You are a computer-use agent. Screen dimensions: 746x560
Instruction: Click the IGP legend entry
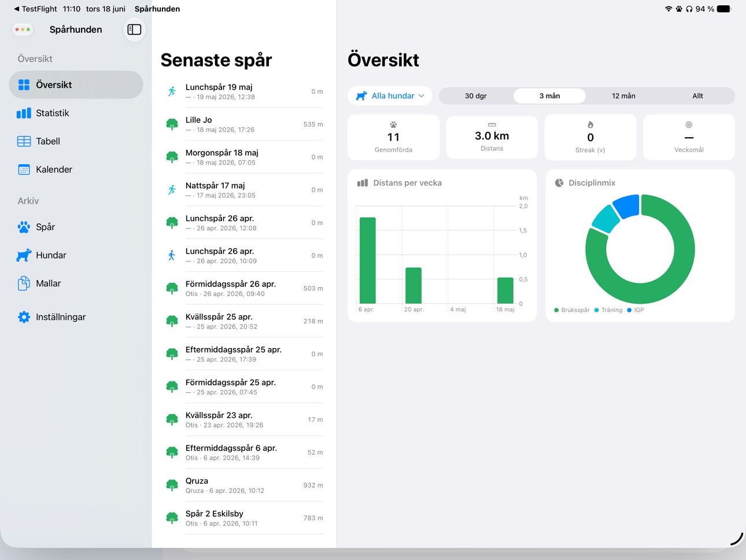[636, 310]
